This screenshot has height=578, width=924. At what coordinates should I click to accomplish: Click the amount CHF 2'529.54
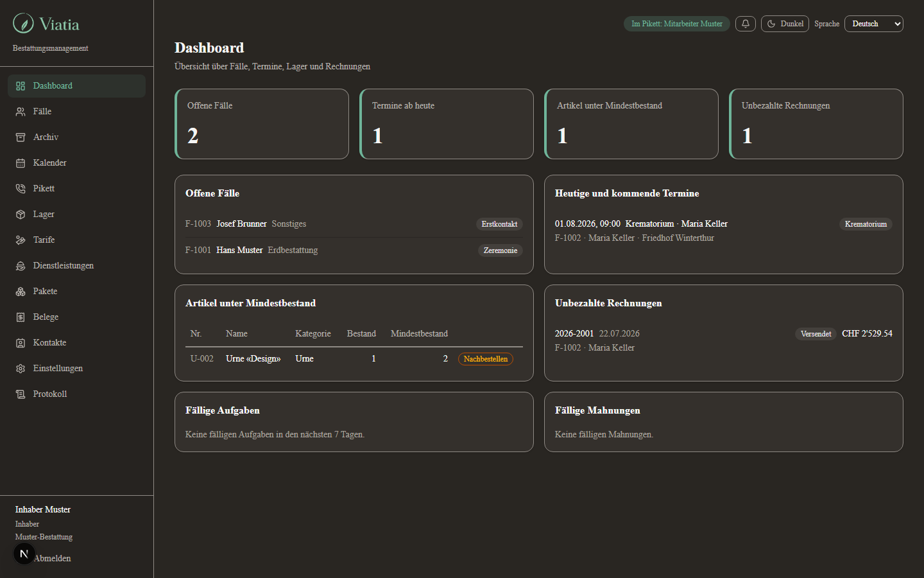(867, 334)
